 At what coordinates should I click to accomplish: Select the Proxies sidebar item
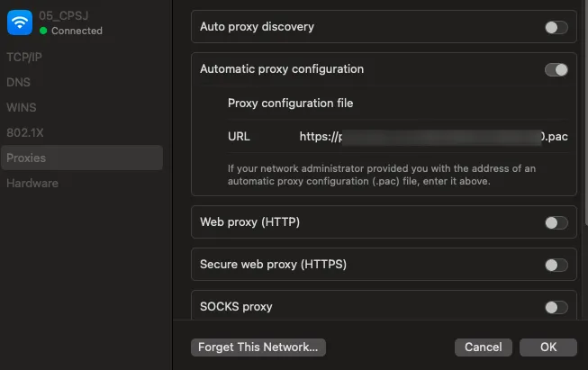pos(82,158)
